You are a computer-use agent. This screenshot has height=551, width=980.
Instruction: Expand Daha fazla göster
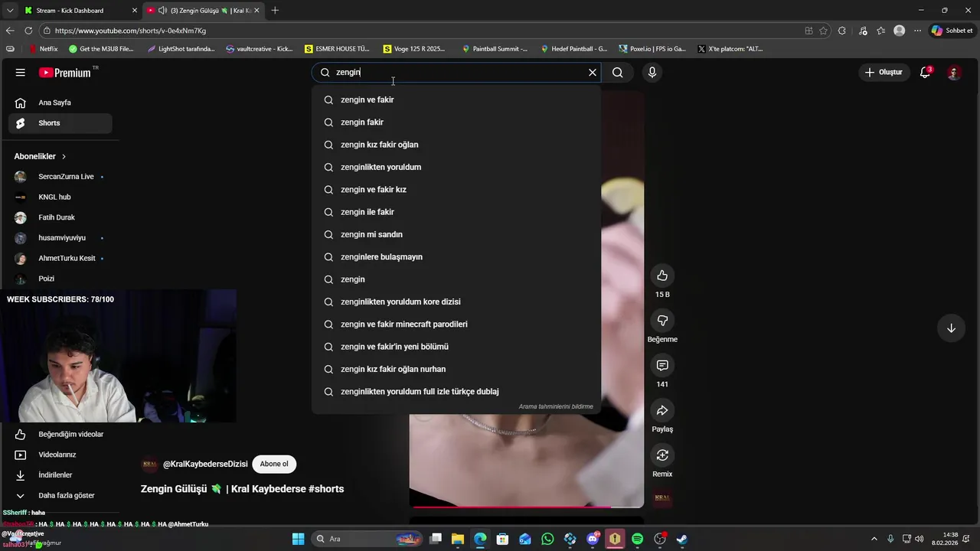(60, 495)
